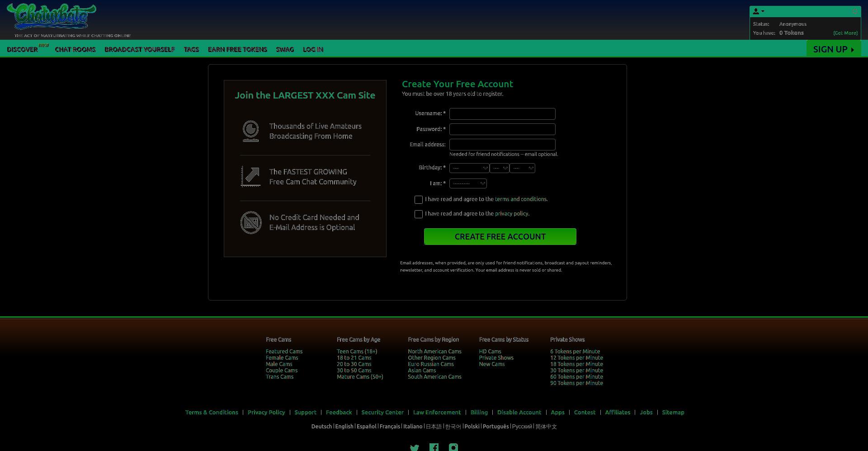868x451 pixels.
Task: Open the Apps footer link
Action: point(557,413)
